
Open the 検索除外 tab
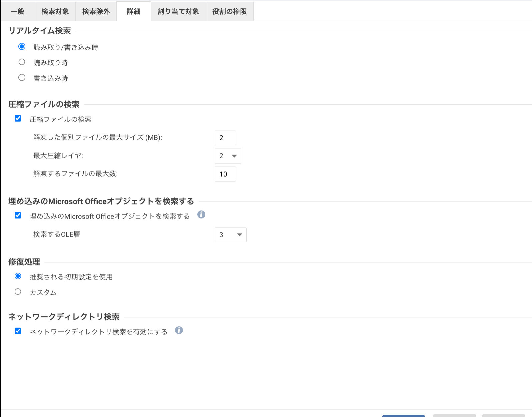click(x=96, y=11)
